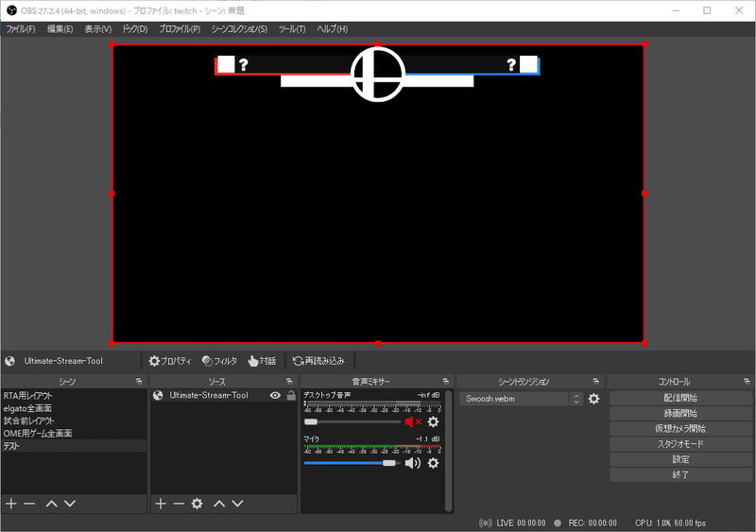Pop out the ソース dock panel

point(289,382)
